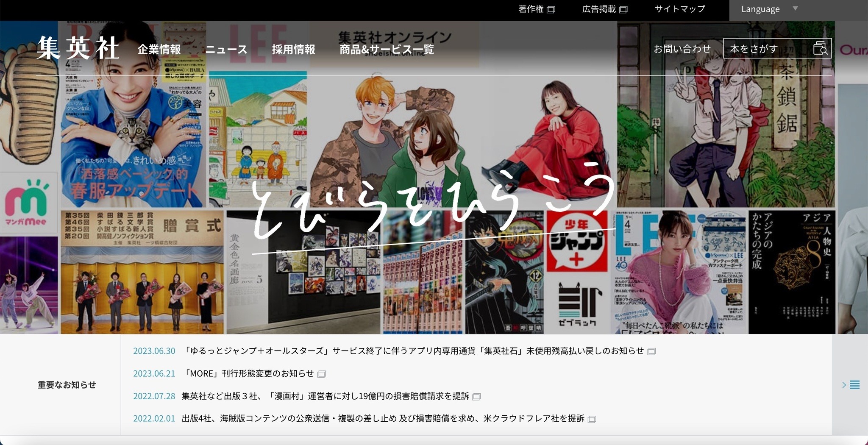The image size is (868, 445).
Task: Click the dropdown triangle next to Language
Action: (x=796, y=8)
